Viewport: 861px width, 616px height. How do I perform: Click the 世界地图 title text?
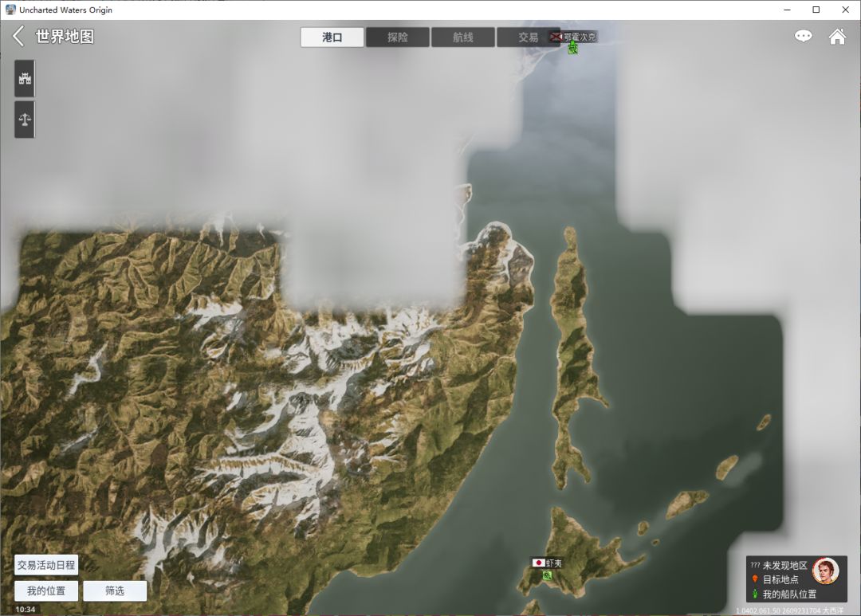point(65,36)
